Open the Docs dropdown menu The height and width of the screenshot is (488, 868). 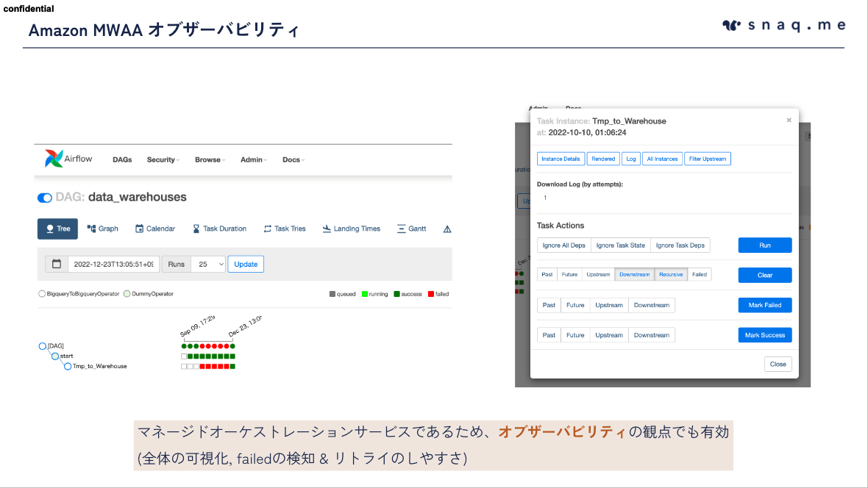294,159
